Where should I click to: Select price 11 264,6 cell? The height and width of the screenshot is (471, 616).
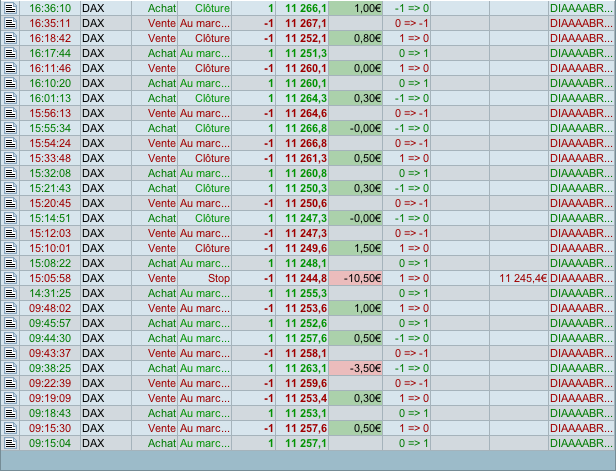[302, 113]
